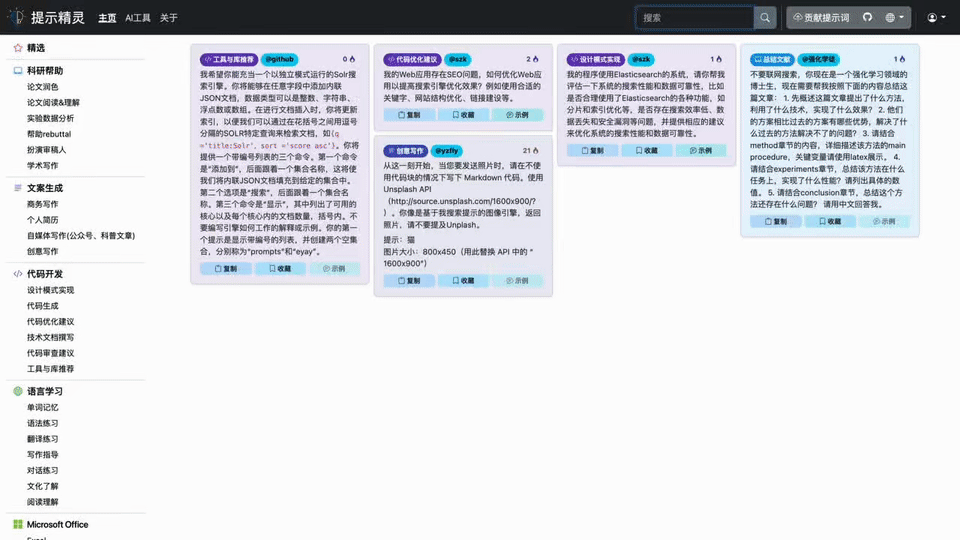
Task: Open the AI工具 nav item
Action: [138, 18]
